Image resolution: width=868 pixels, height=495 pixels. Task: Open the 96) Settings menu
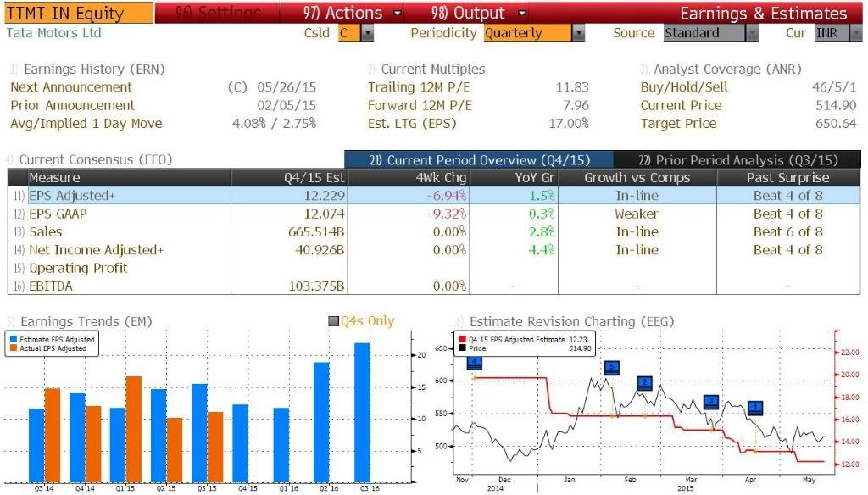click(218, 13)
